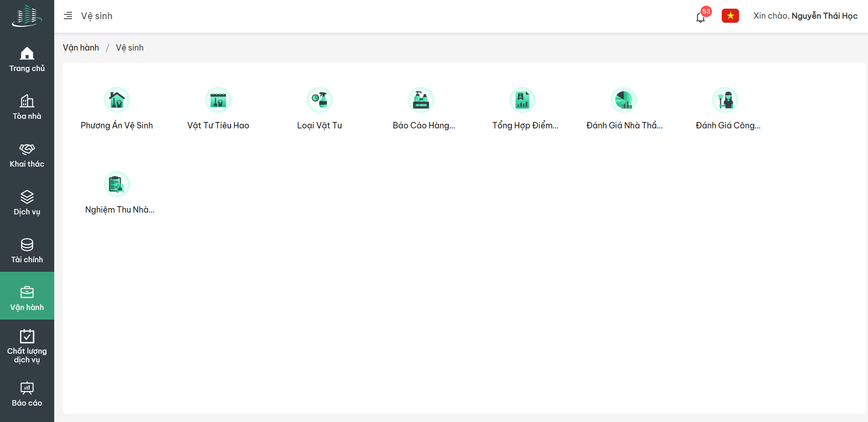This screenshot has height=422, width=868.
Task: Click the red 53 notification badge
Action: (x=706, y=11)
